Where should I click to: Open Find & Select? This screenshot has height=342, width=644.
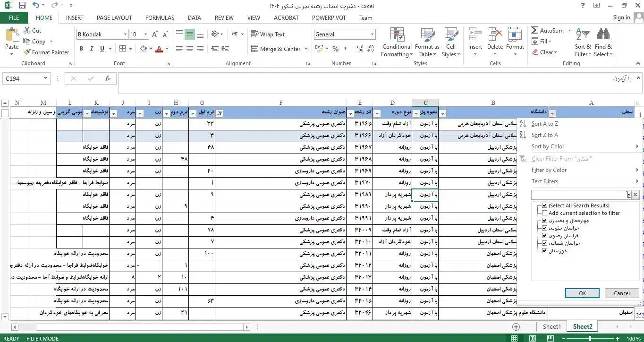tap(603, 42)
